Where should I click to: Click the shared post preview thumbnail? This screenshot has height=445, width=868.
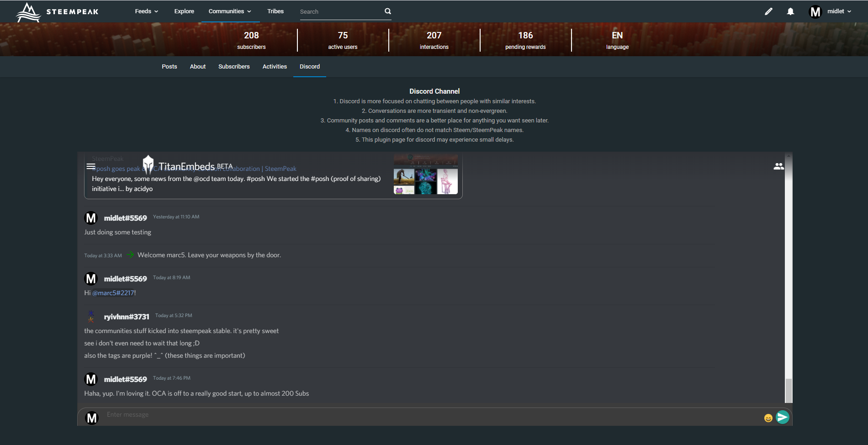pos(426,175)
